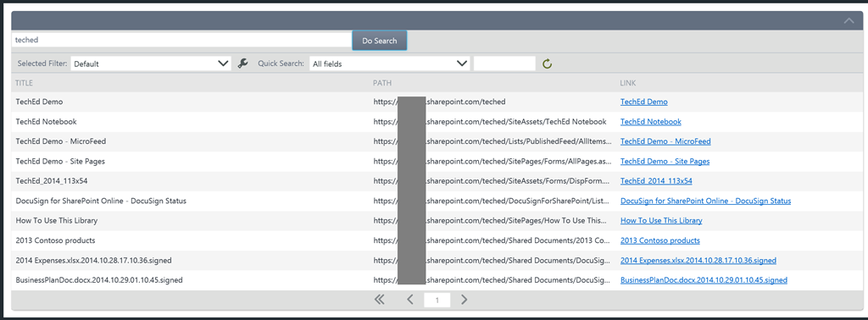Open the 2014 Expenses.xlsx signed link
Image resolution: width=868 pixels, height=320 pixels.
tap(698, 260)
